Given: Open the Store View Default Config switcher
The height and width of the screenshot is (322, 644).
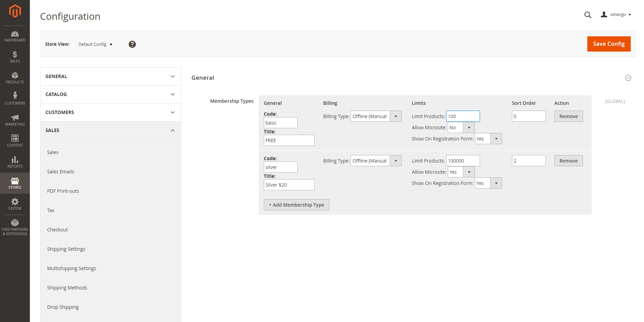Looking at the screenshot, I should (x=95, y=44).
